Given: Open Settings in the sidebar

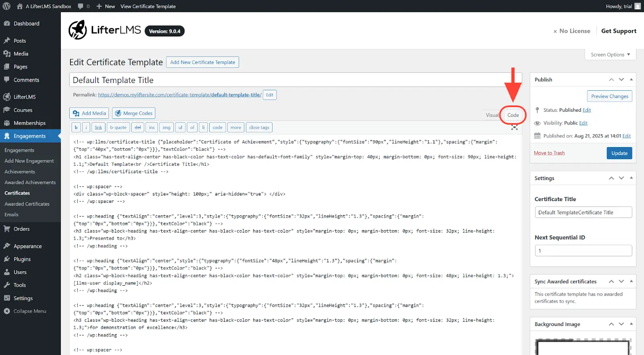Looking at the screenshot, I should (23, 298).
